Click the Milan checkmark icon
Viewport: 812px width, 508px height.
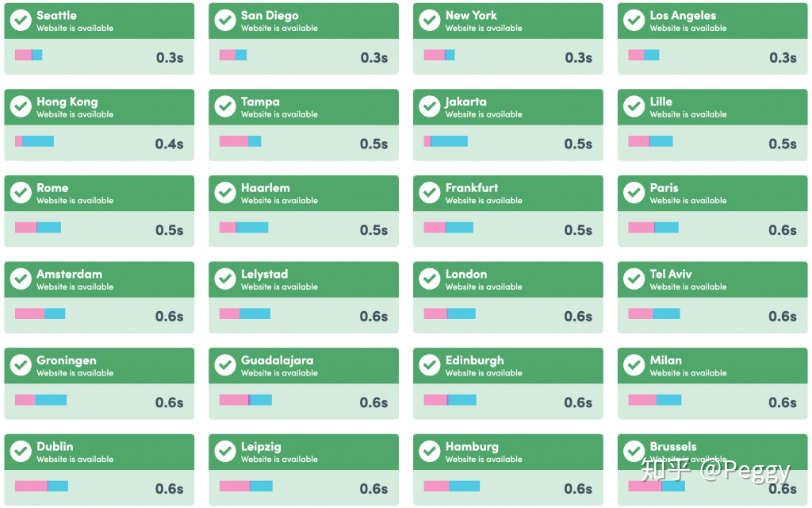click(x=634, y=365)
